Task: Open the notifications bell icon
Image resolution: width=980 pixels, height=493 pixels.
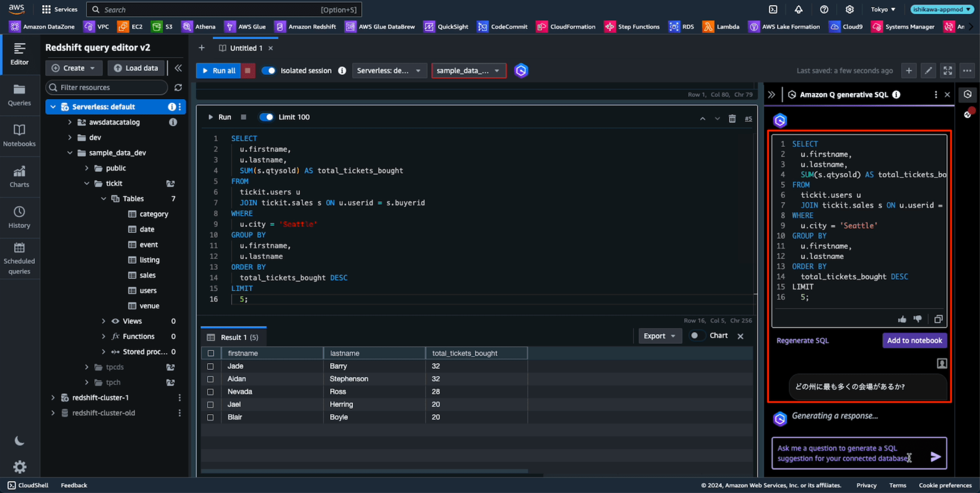Action: (x=799, y=9)
